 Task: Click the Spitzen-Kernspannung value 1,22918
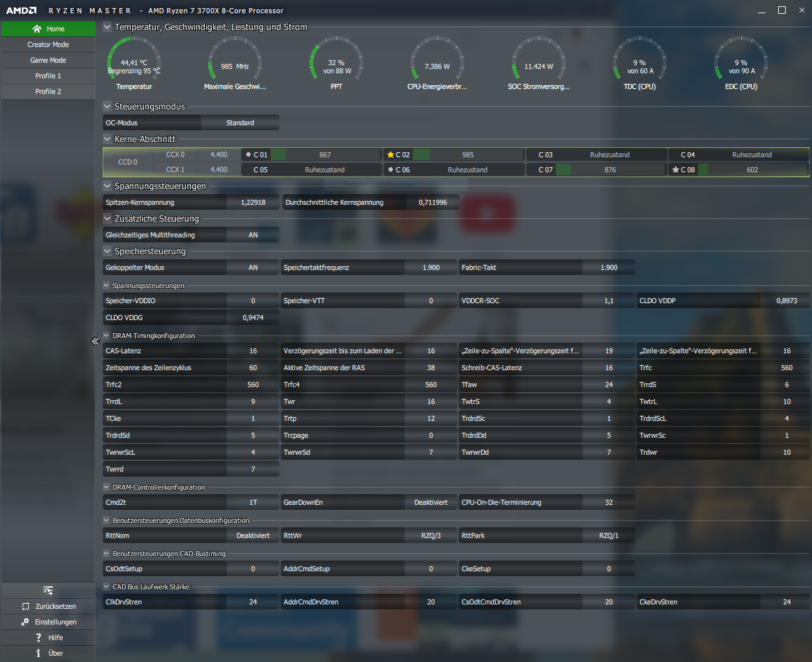[253, 202]
